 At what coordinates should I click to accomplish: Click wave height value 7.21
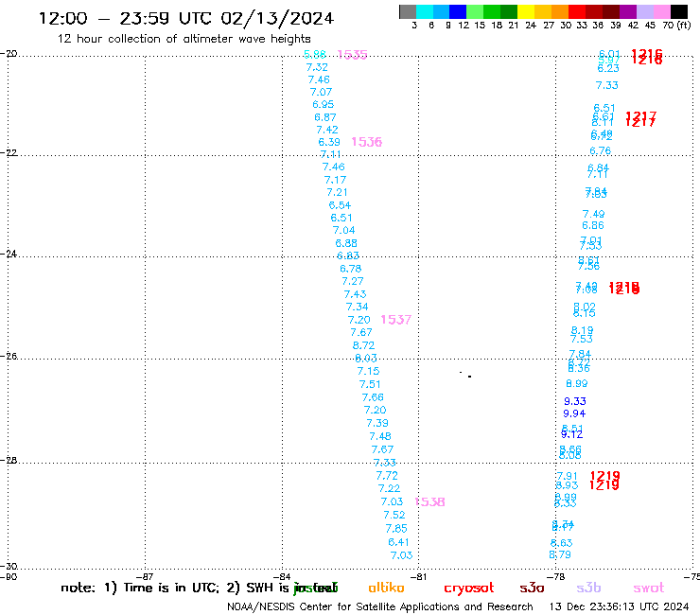pyautogui.click(x=337, y=192)
